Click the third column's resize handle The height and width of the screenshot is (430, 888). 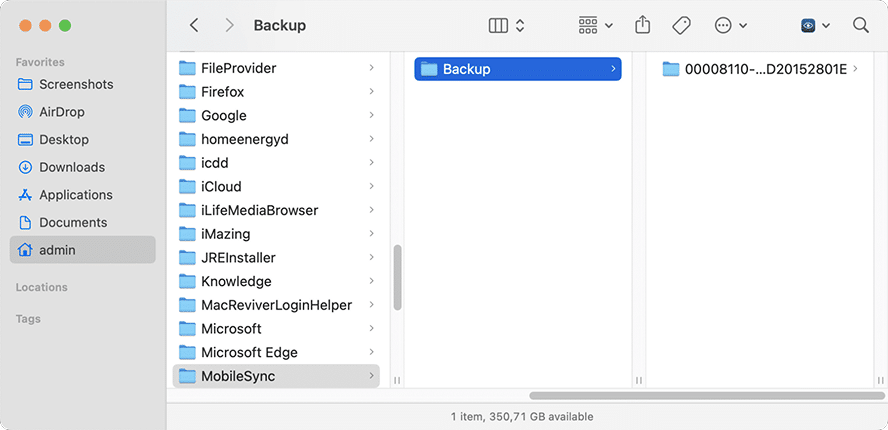coord(881,381)
